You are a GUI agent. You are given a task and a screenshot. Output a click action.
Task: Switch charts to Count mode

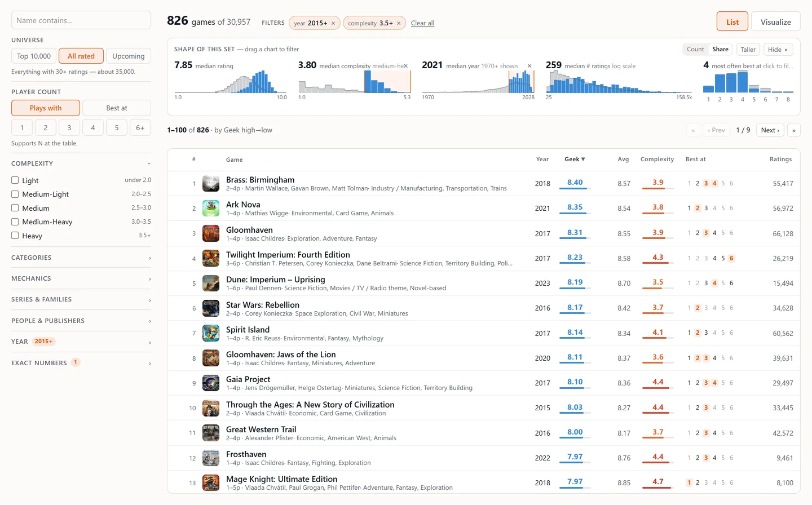tap(695, 50)
